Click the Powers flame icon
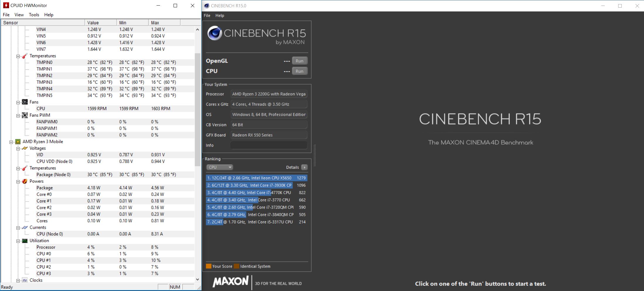The image size is (644, 291). coord(25,181)
